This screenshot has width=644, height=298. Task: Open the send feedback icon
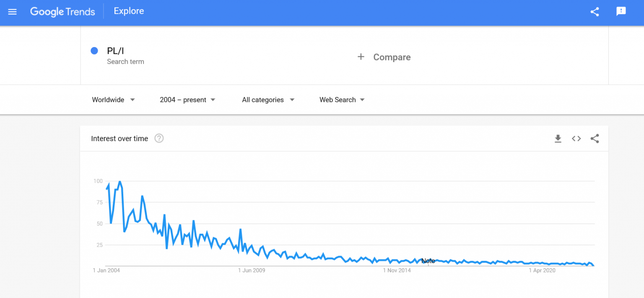pyautogui.click(x=621, y=12)
